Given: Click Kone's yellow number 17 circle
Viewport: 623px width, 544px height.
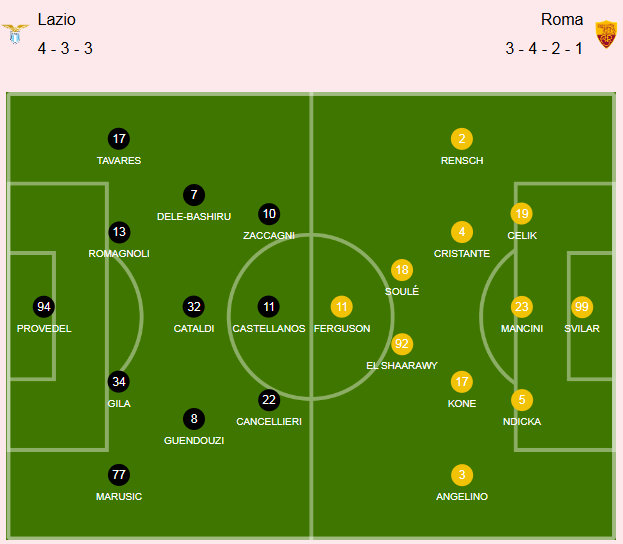Looking at the screenshot, I should [462, 382].
